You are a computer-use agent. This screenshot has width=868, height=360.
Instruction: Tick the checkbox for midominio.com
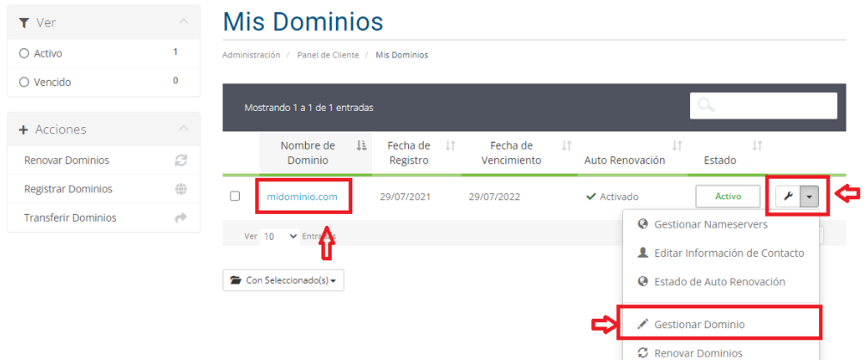click(x=235, y=196)
